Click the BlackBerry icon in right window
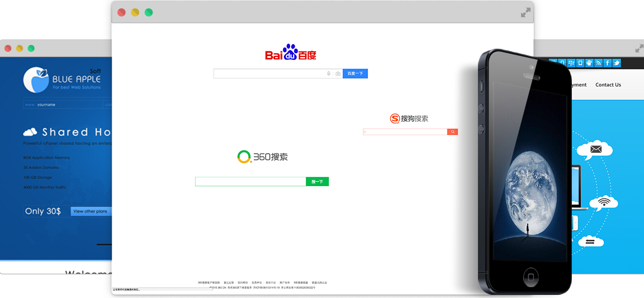This screenshot has height=298, width=644. (x=571, y=63)
